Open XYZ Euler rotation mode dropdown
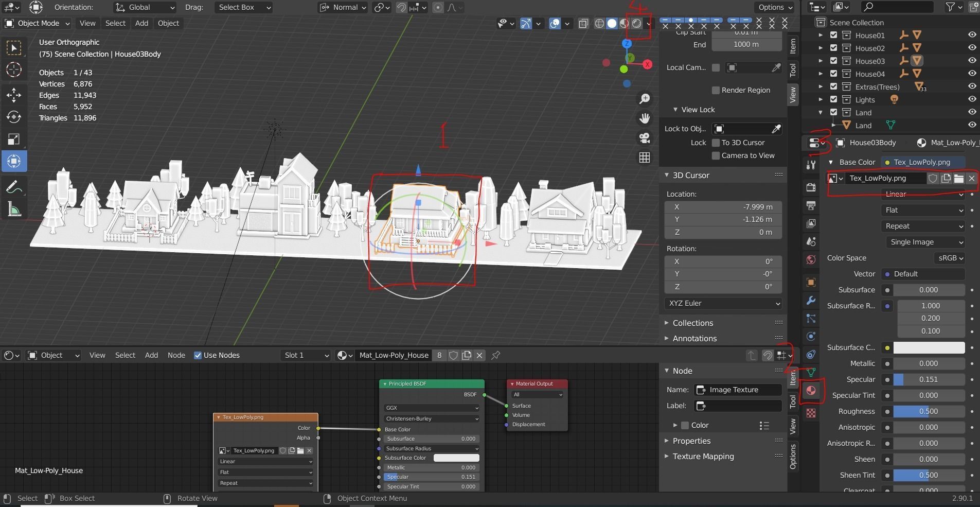This screenshot has height=507, width=980. (723, 303)
